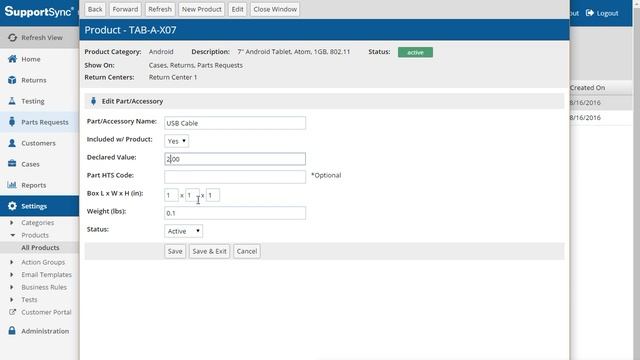Select All Products in the settings tree
This screenshot has width=640, height=360.
click(40, 248)
